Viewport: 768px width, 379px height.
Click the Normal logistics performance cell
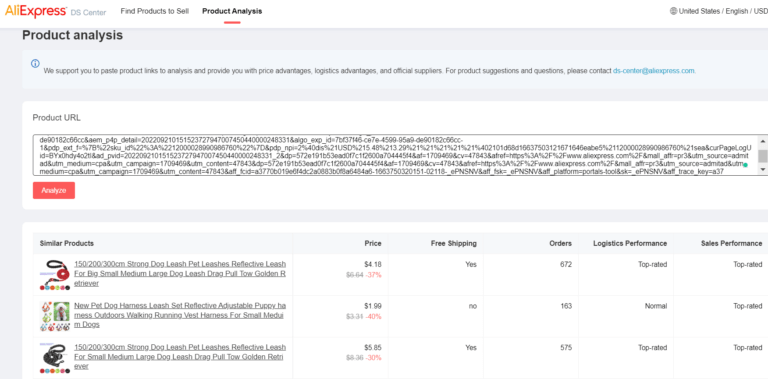click(656, 306)
